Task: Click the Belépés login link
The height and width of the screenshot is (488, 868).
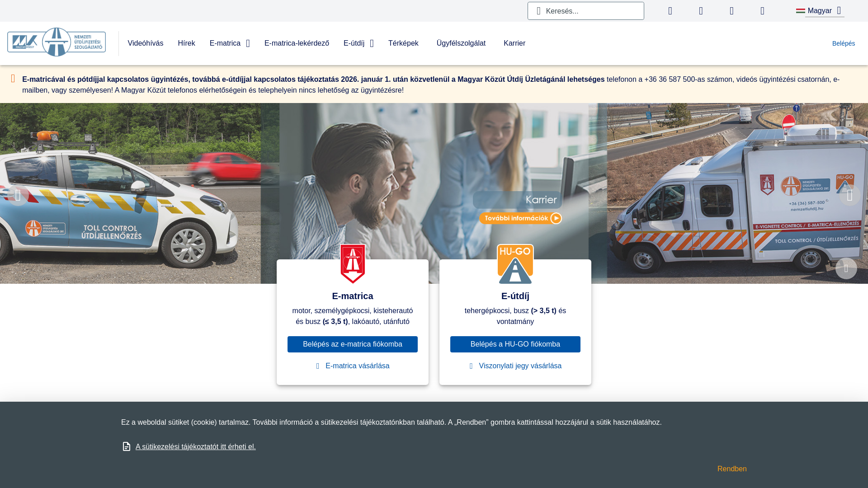Action: click(x=844, y=43)
